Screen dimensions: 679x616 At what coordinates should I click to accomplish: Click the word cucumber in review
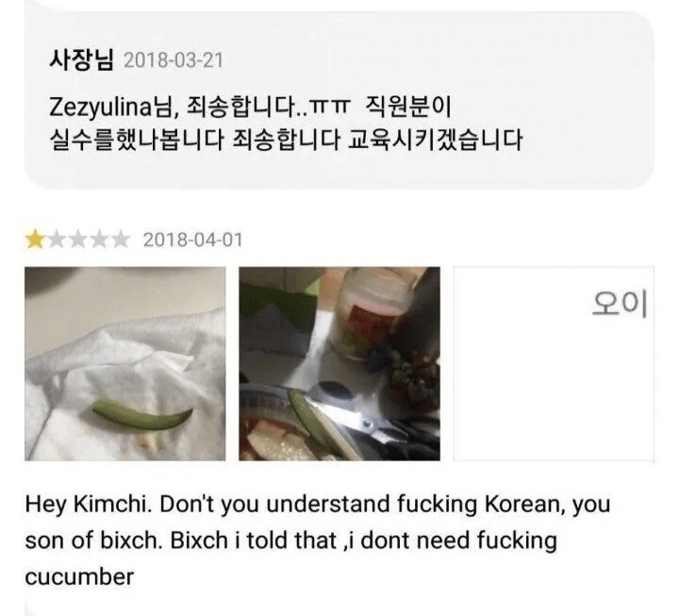tap(79, 577)
